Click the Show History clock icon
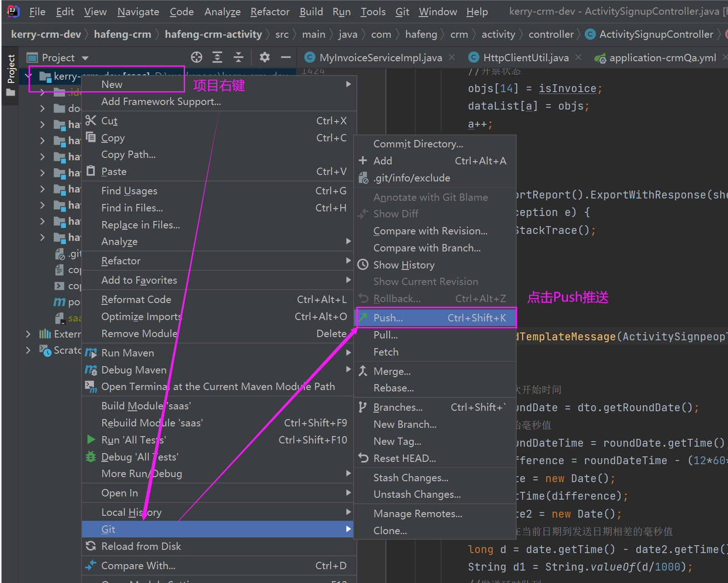The image size is (728, 583). [x=363, y=264]
